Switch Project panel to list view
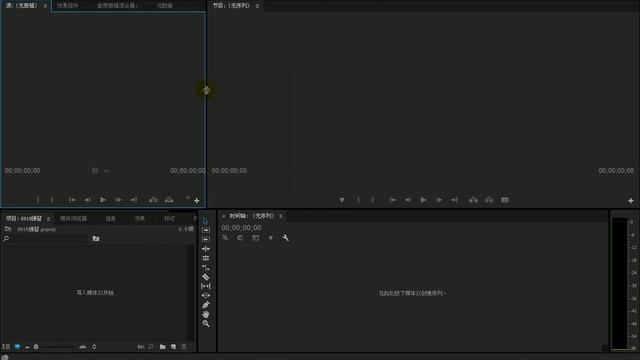This screenshot has height=360, width=640. click(x=6, y=347)
